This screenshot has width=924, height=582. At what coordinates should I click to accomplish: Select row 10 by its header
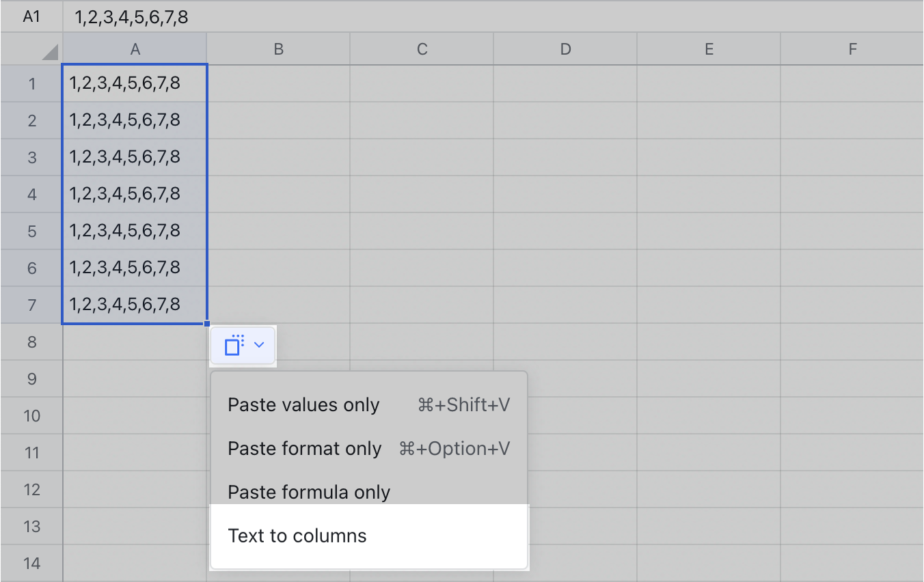pyautogui.click(x=31, y=415)
